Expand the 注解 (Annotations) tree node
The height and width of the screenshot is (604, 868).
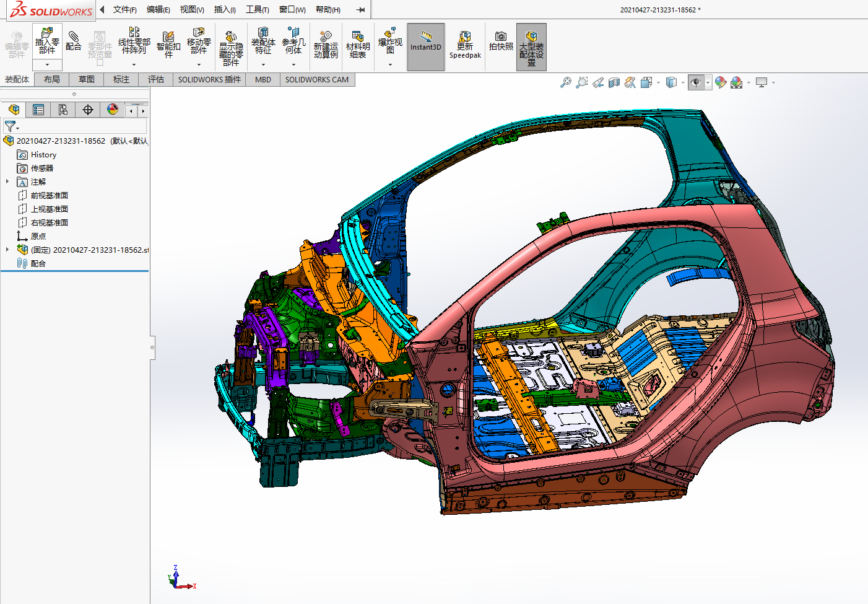pos(7,182)
